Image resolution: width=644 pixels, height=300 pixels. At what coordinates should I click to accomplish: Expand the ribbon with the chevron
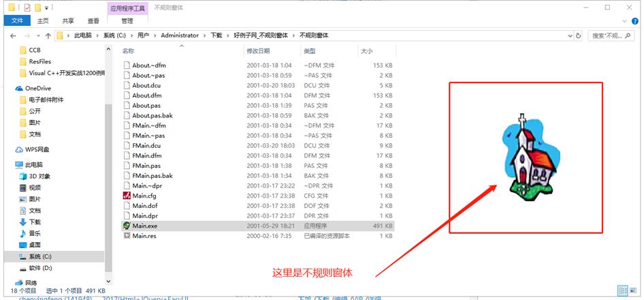click(624, 21)
